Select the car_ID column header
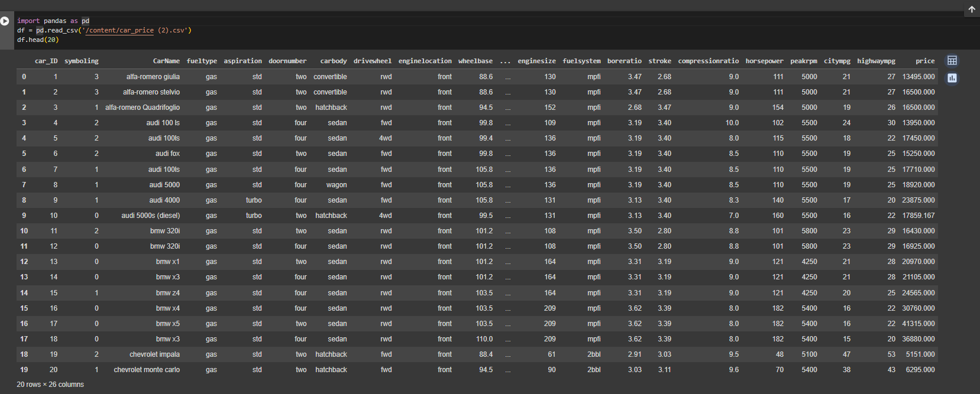The image size is (980, 394). click(46, 61)
